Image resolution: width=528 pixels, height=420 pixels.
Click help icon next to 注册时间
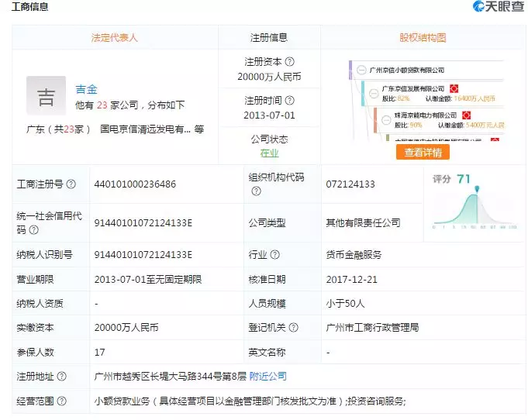click(290, 101)
